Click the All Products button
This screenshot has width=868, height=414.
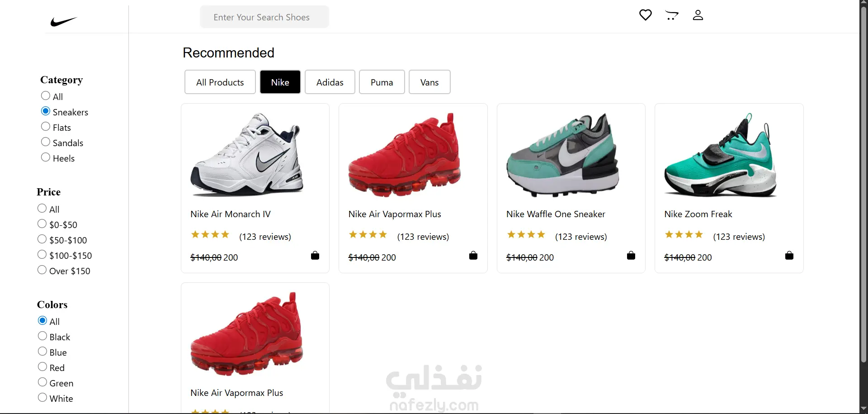pyautogui.click(x=220, y=82)
